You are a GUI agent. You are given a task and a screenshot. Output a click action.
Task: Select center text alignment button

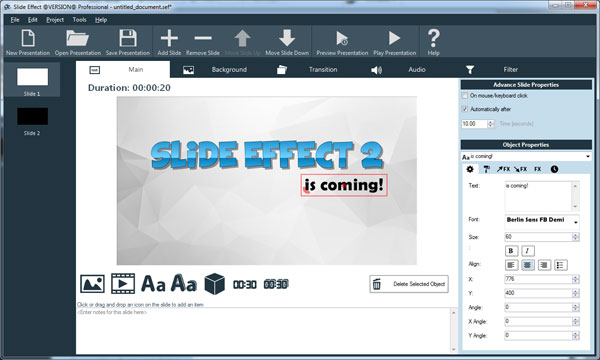point(528,265)
